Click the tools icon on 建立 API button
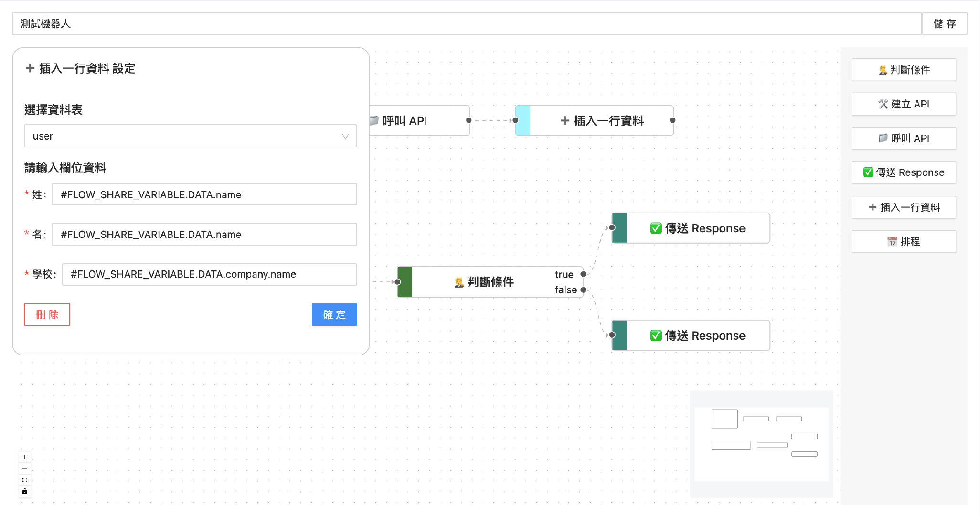 (883, 104)
